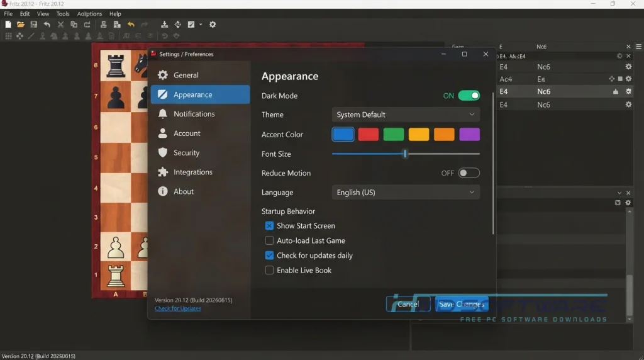Image resolution: width=644 pixels, height=360 pixels.
Task: Click the page layout icon beside Print
Action: (x=117, y=25)
